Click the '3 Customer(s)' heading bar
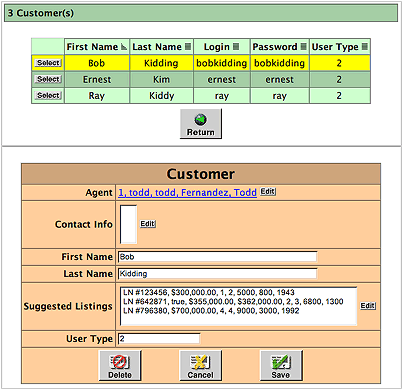The width and height of the screenshot is (403, 390). pyautogui.click(x=201, y=13)
